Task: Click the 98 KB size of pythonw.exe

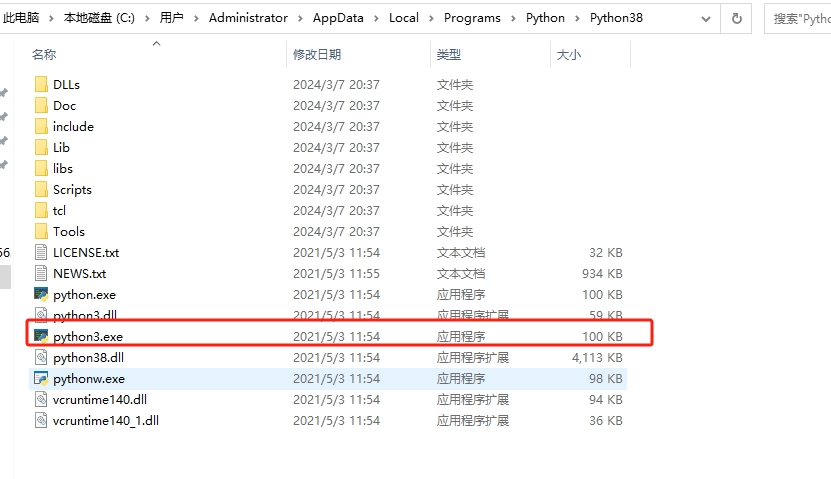Action: tap(605, 379)
